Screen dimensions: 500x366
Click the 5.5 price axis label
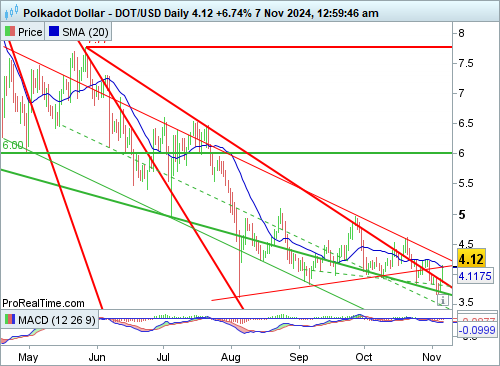(x=466, y=183)
